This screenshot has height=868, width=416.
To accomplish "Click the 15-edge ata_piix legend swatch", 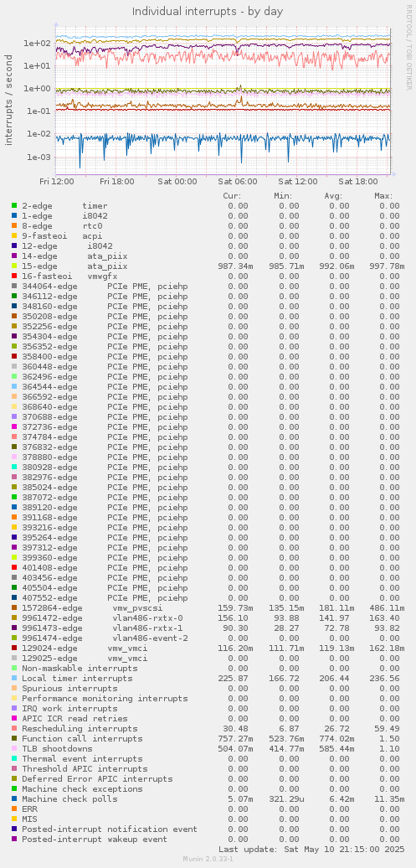I will (14, 266).
